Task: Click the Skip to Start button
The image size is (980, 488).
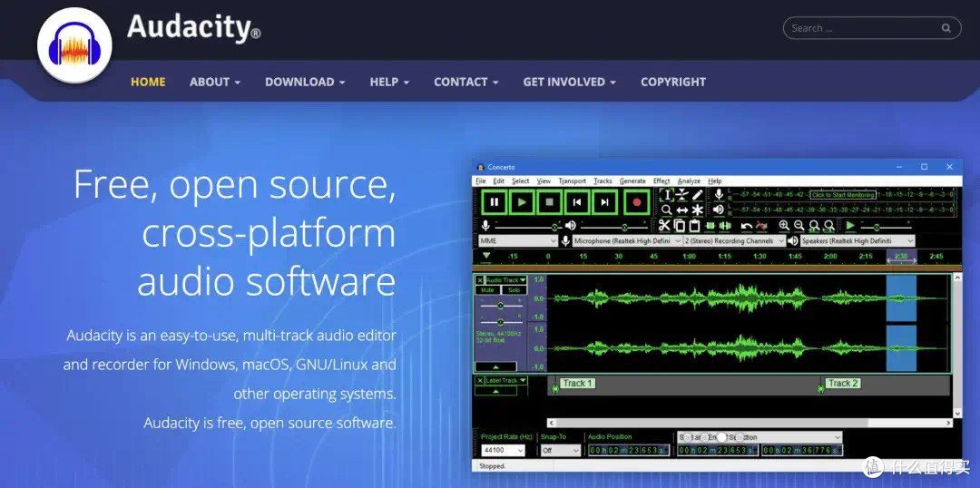Action: point(577,202)
